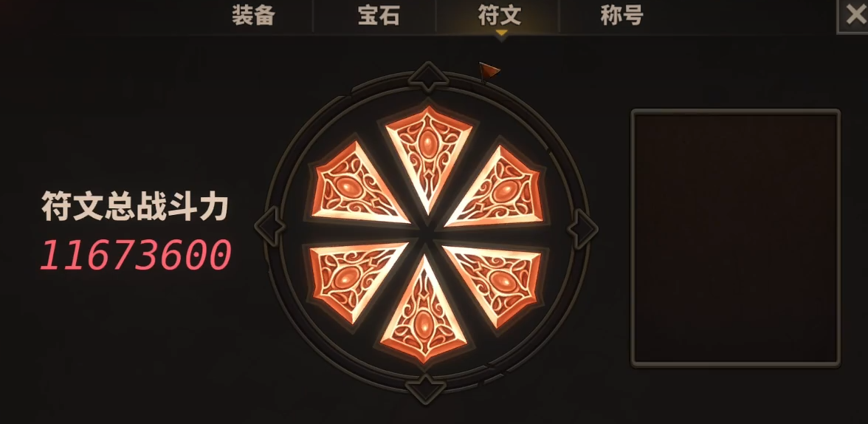This screenshot has height=424, width=868.
Task: Switch to the 宝石 tab
Action: pyautogui.click(x=379, y=16)
